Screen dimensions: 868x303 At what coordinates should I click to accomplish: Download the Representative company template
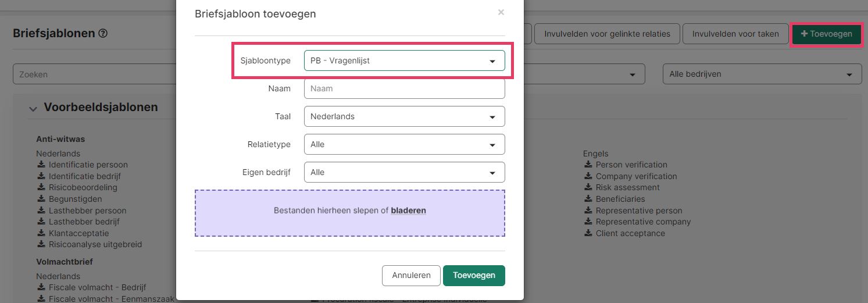point(637,222)
